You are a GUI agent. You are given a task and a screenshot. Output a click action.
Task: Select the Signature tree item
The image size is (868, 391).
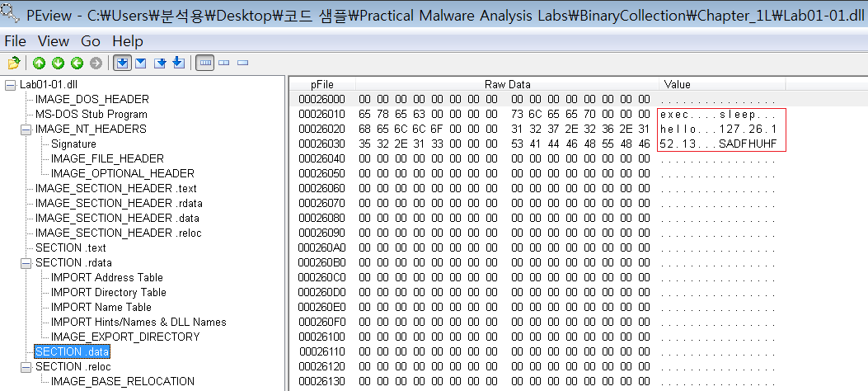click(73, 144)
